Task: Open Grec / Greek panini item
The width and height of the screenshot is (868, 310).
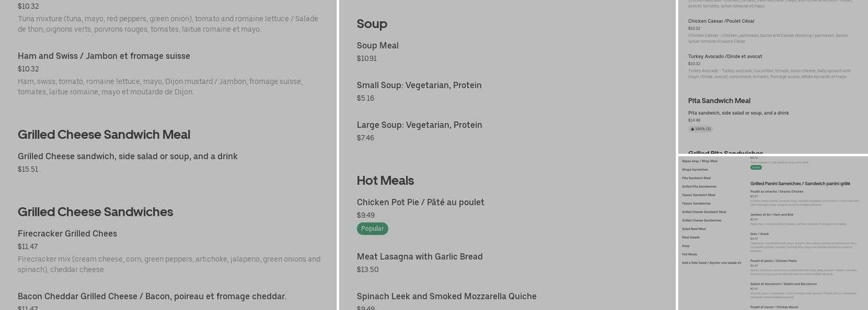Action: tap(759, 234)
